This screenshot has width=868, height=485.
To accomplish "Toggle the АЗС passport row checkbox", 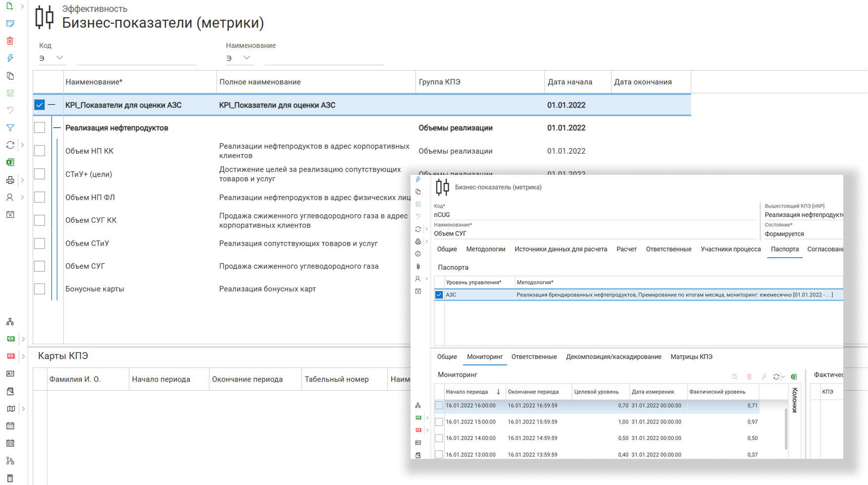I will click(439, 295).
